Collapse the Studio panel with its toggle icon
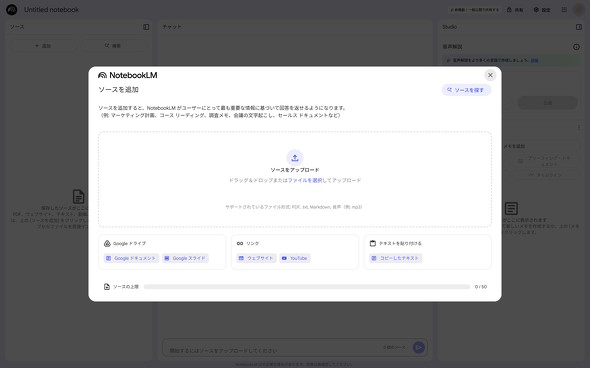Screen dimensions: 590x368 tap(579, 27)
